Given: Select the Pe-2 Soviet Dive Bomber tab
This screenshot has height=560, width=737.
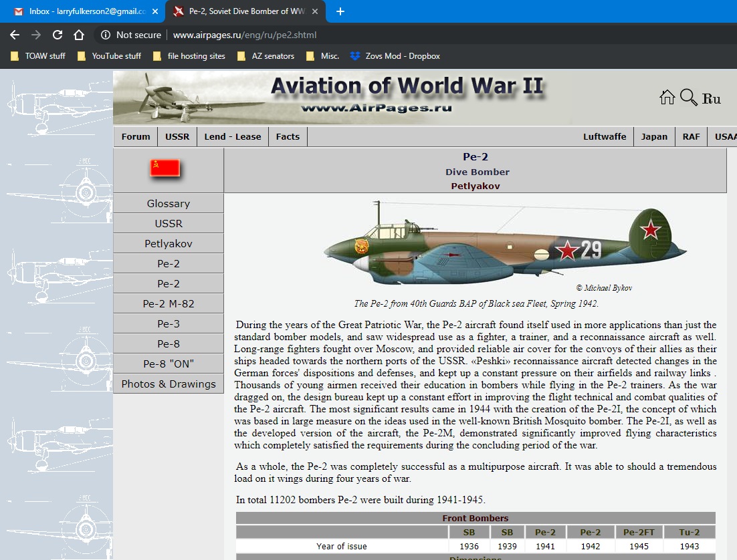Looking at the screenshot, I should pos(246,11).
